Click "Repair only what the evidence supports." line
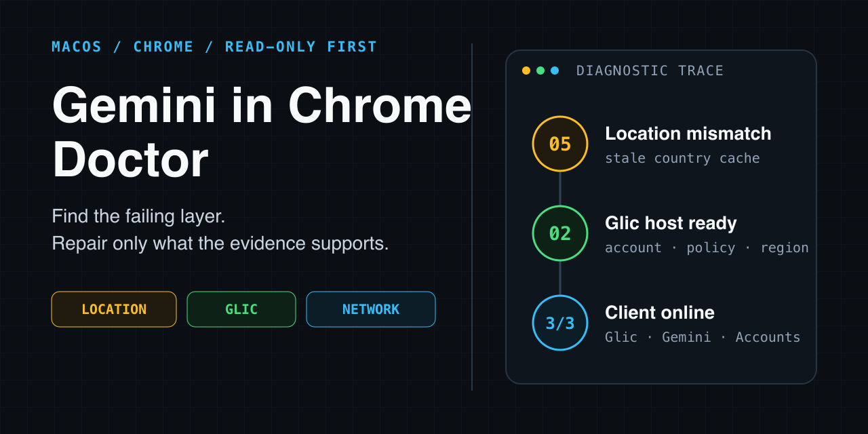868x434 pixels. (220, 243)
